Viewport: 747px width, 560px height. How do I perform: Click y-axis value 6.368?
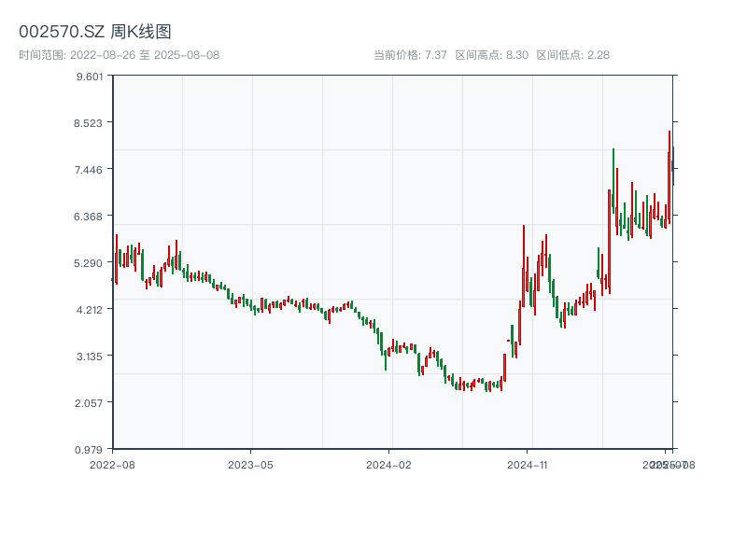[x=88, y=217]
